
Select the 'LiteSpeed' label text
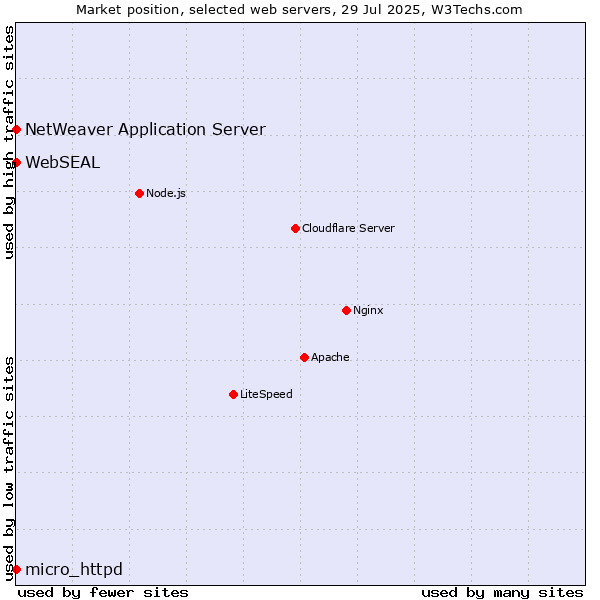click(x=266, y=394)
